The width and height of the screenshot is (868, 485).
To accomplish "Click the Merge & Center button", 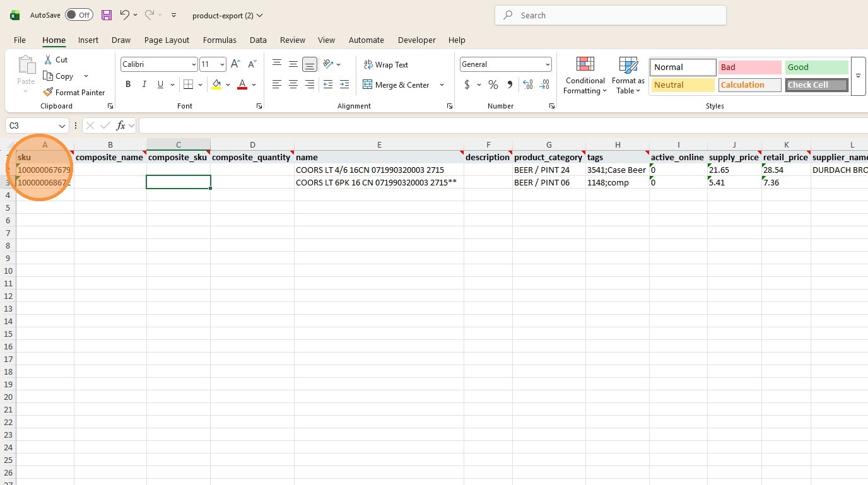I will (396, 85).
